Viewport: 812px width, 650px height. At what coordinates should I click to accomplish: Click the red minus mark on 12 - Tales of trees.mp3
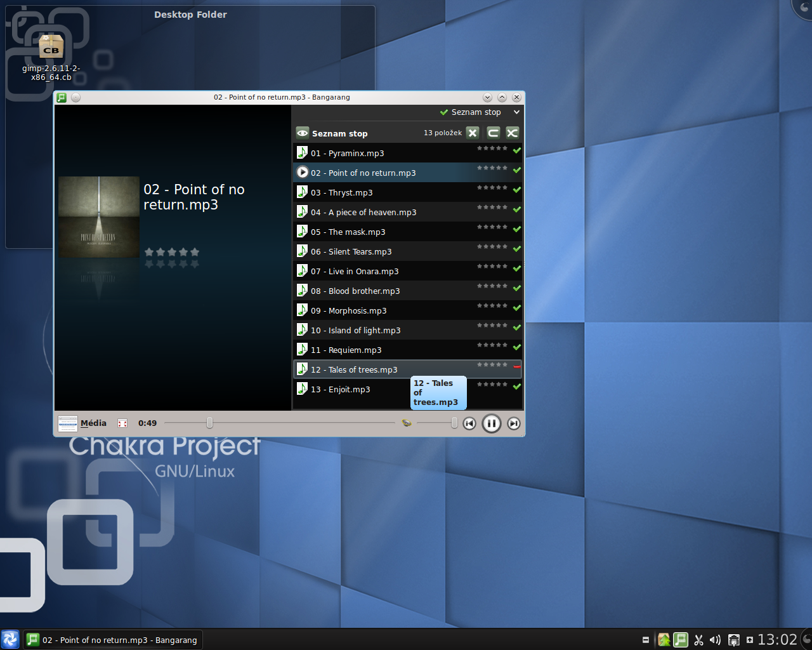pos(517,367)
